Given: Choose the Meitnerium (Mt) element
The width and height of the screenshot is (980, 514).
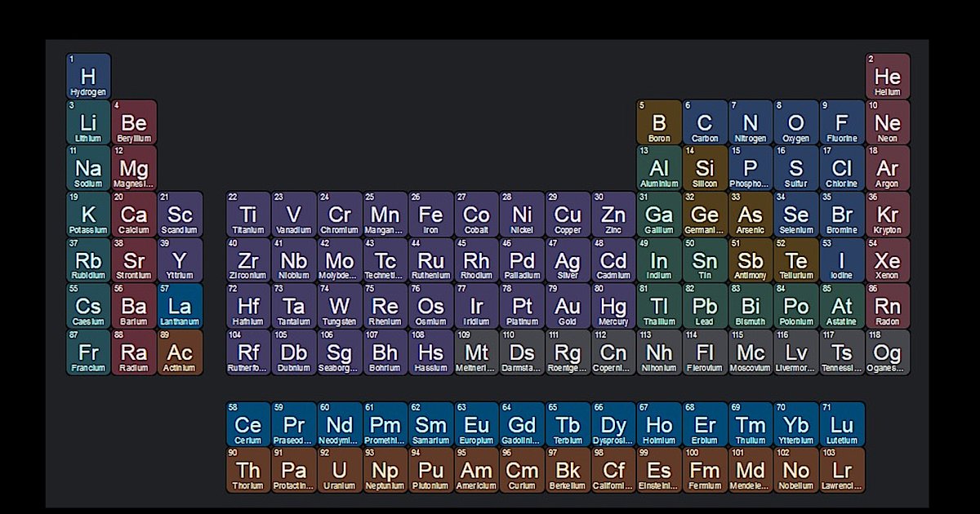Looking at the screenshot, I should (x=476, y=352).
